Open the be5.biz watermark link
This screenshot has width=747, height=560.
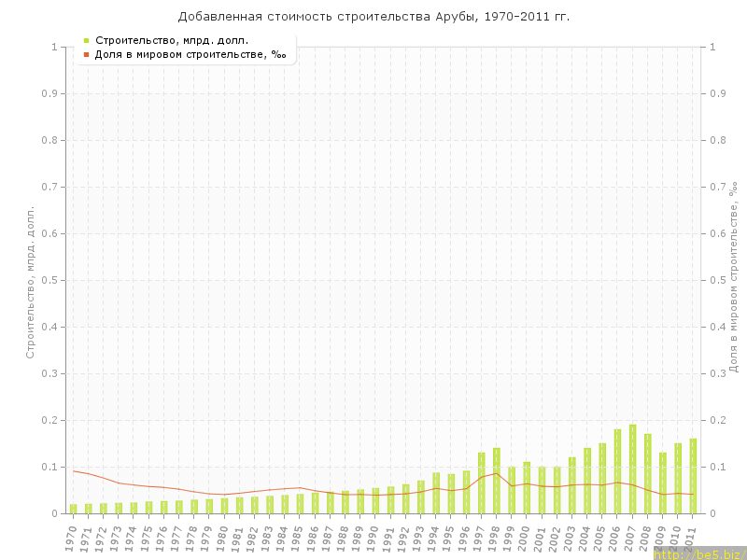pos(699,553)
